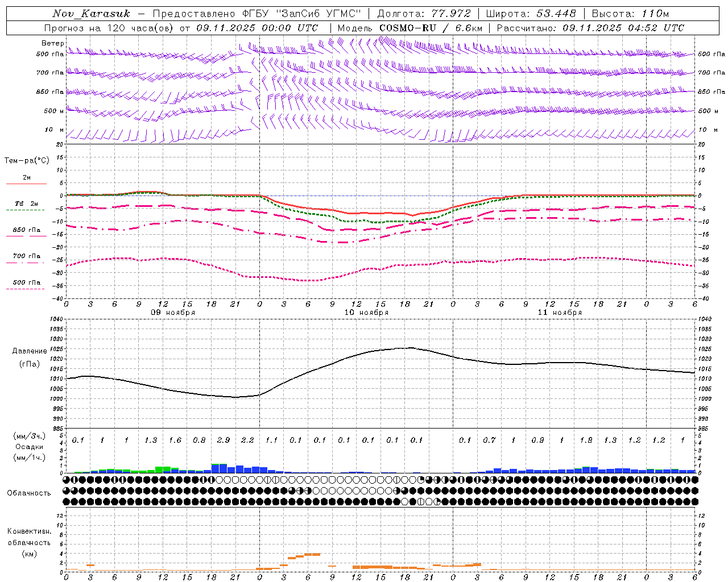Click the 2.9 precipitation value
Viewport: 728px width, 582px height.
click(224, 440)
